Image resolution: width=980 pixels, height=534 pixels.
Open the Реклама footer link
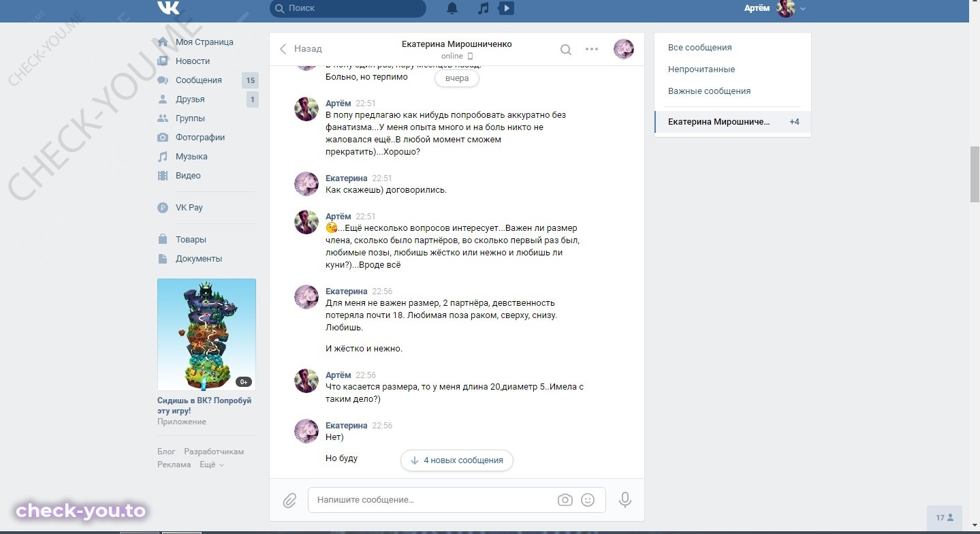174,465
